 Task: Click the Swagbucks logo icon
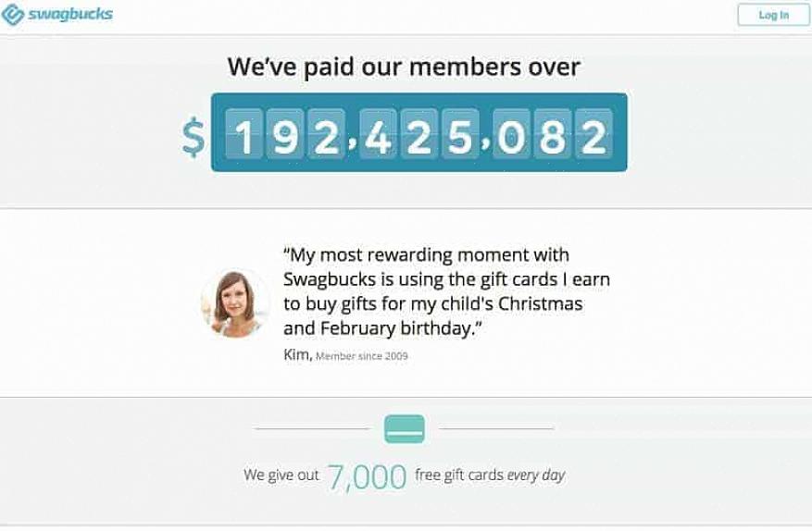(13, 15)
